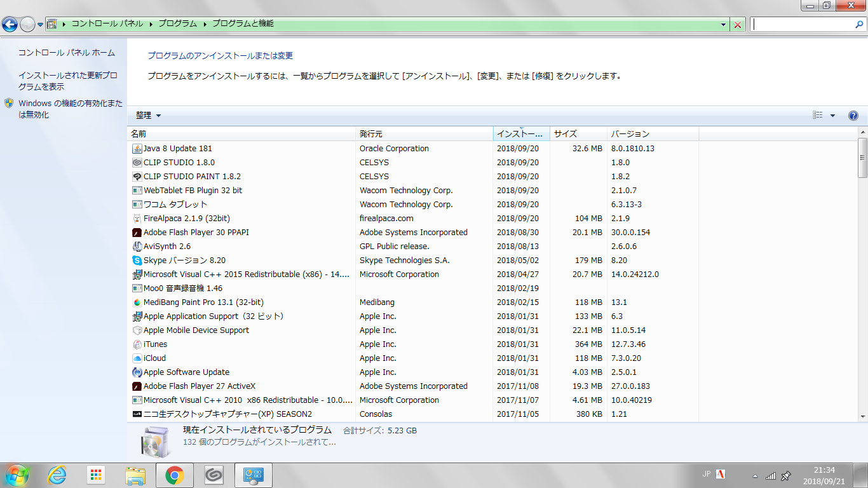
Task: Open Windows Explorer folder on taskbar
Action: [x=135, y=475]
